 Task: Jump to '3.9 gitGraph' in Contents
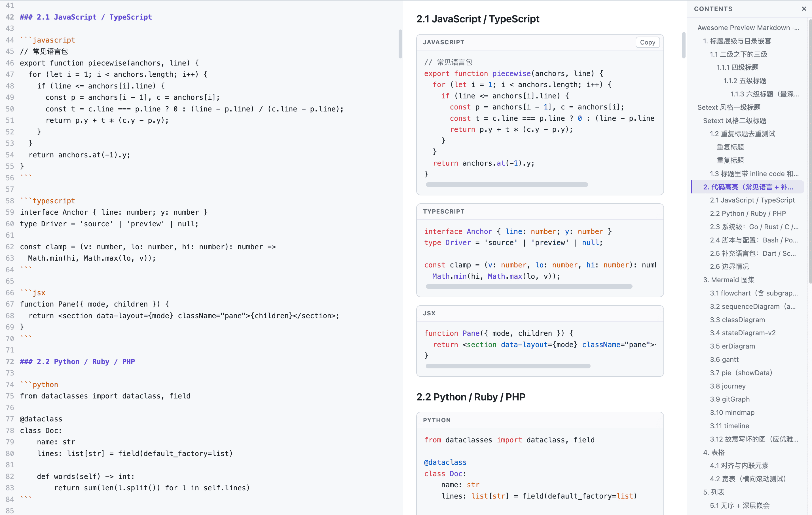(x=729, y=399)
